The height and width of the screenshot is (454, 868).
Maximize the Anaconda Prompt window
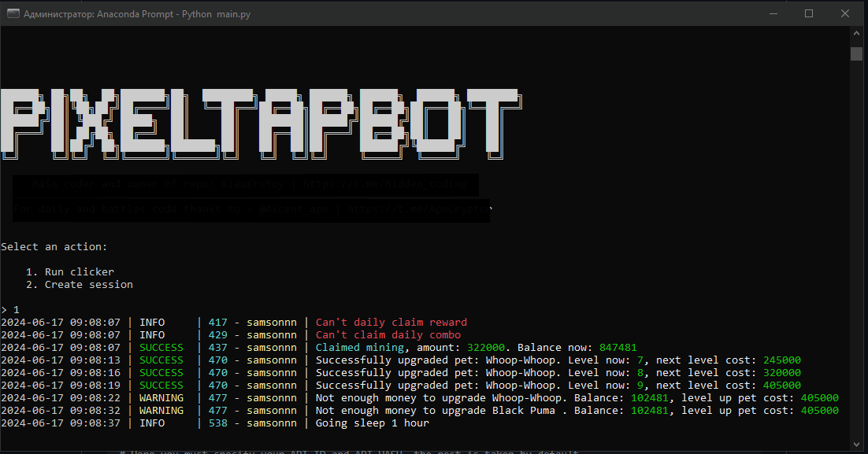click(809, 13)
